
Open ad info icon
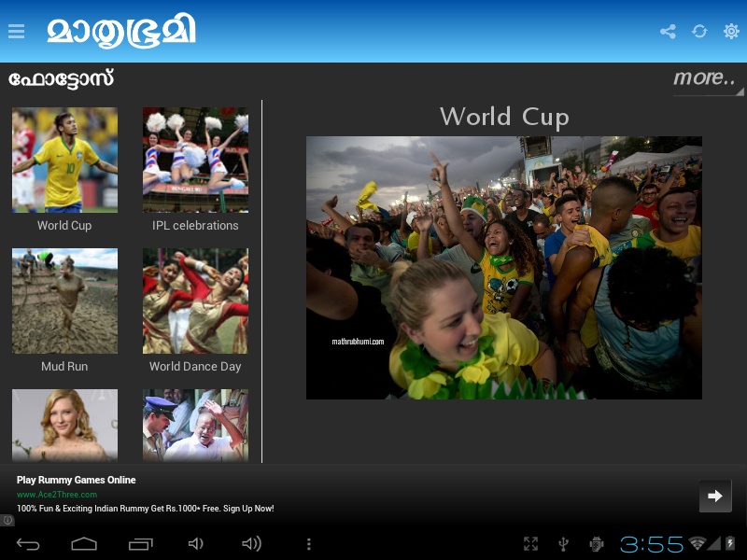(7, 520)
